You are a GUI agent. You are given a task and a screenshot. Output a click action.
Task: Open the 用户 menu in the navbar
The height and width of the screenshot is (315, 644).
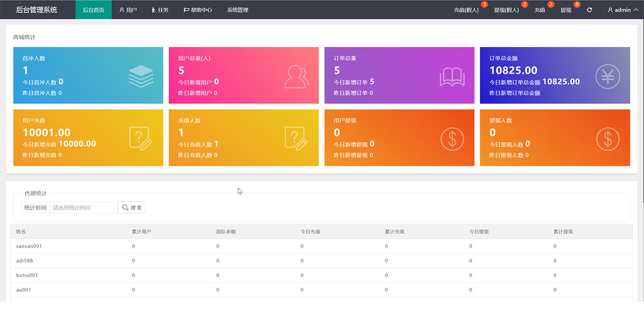click(x=128, y=10)
